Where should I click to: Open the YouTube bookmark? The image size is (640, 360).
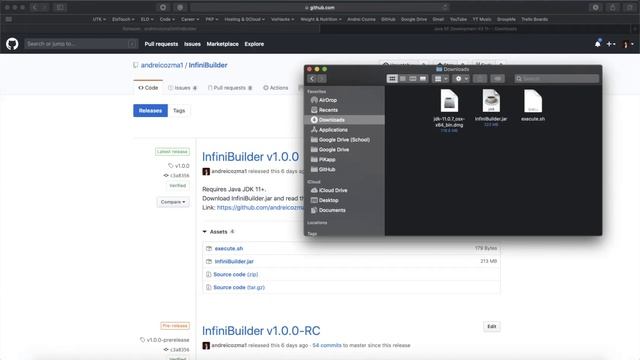pos(458,19)
